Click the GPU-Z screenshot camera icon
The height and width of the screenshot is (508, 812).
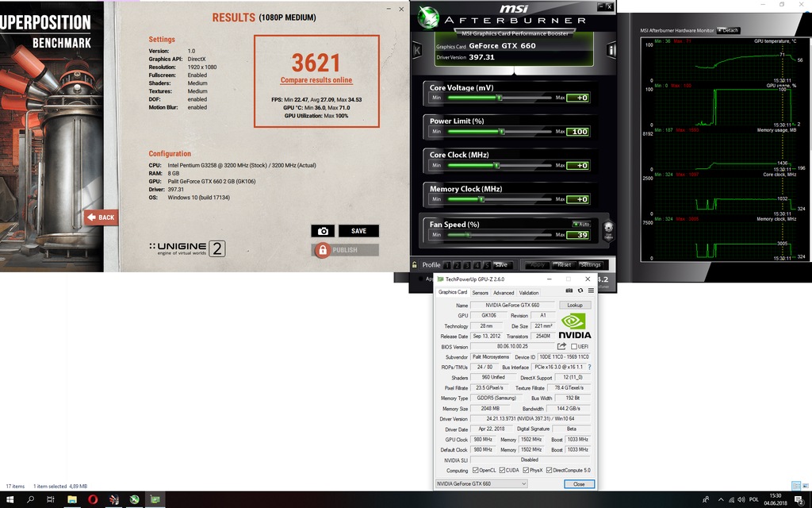569,291
